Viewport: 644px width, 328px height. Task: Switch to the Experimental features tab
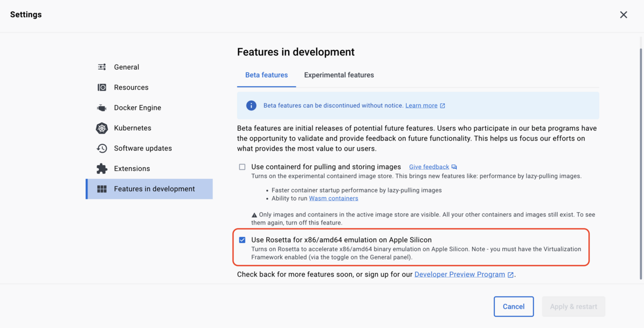coord(339,74)
